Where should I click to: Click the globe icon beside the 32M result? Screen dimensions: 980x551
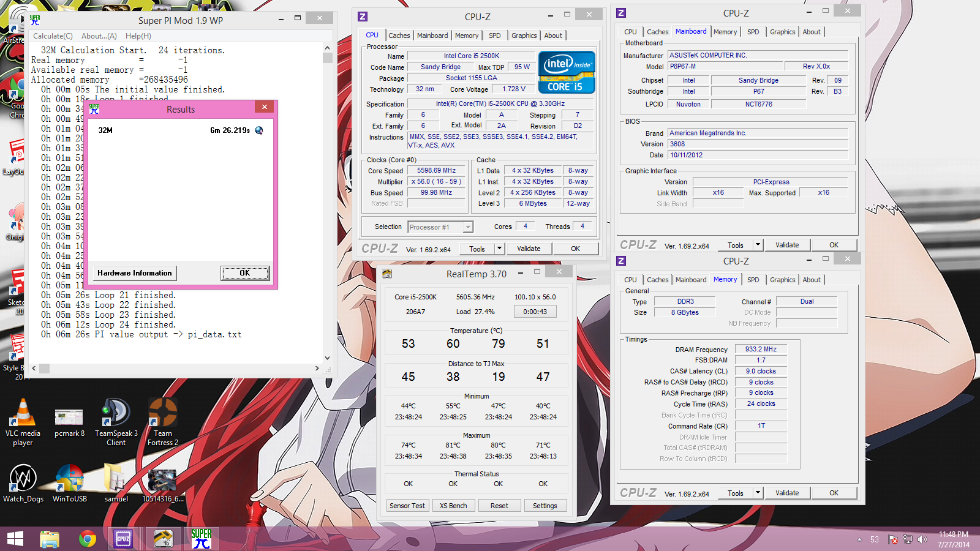[259, 130]
